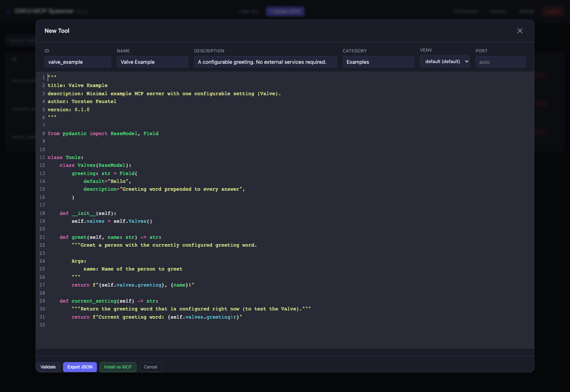
Task: Click the 'def greet' function line
Action: tap(110, 237)
